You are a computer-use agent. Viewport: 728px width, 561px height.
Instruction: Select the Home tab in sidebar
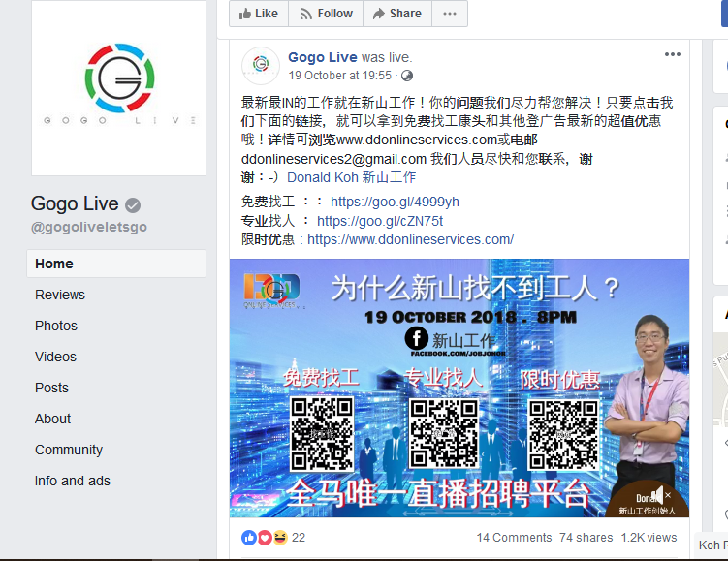[x=116, y=264]
